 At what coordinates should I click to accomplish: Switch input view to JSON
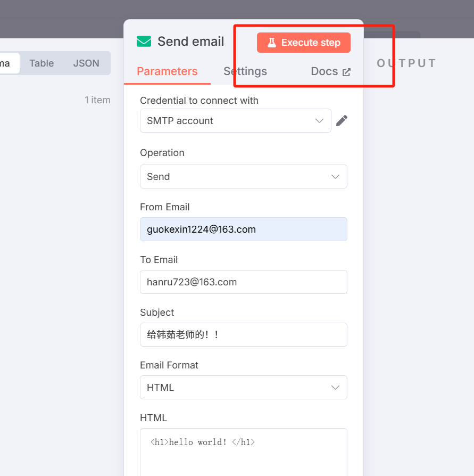click(86, 63)
